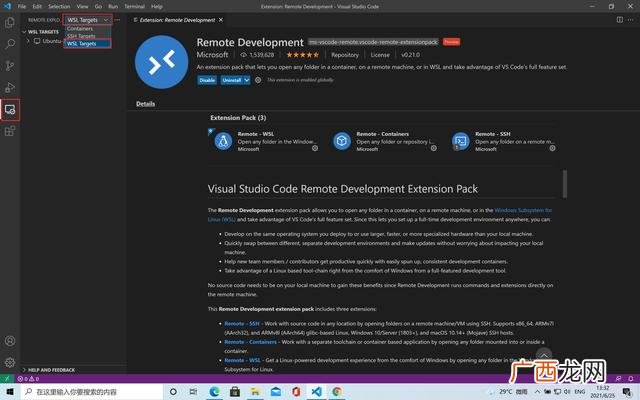This screenshot has width=640, height=400.
Task: Click the Remote - WSL penguin icon
Action: tap(223, 141)
